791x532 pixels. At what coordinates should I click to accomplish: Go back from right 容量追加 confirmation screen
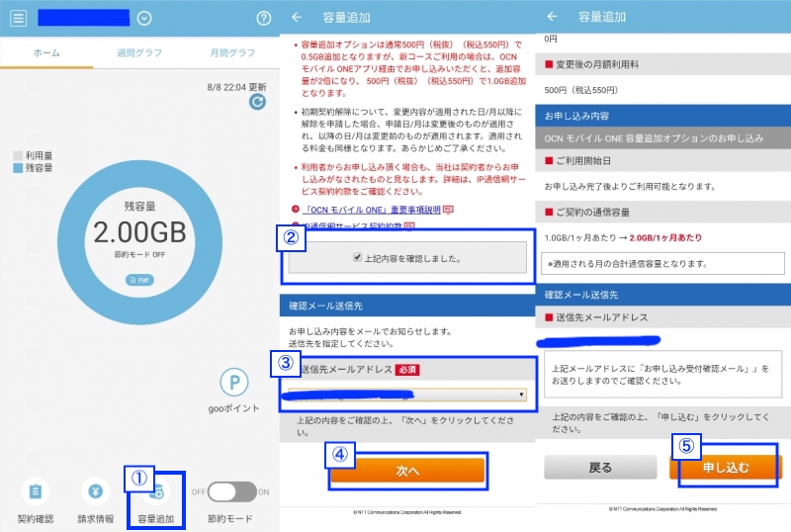click(553, 17)
